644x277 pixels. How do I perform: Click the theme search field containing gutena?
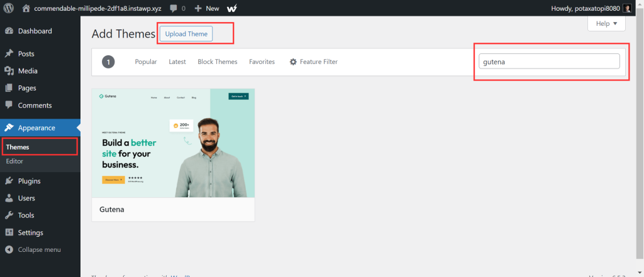549,62
